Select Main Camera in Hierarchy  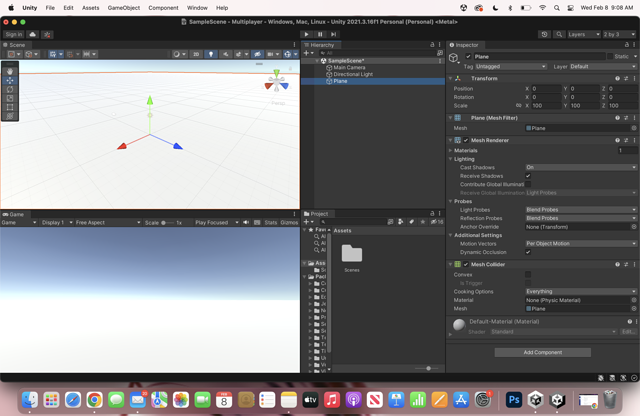tap(349, 67)
